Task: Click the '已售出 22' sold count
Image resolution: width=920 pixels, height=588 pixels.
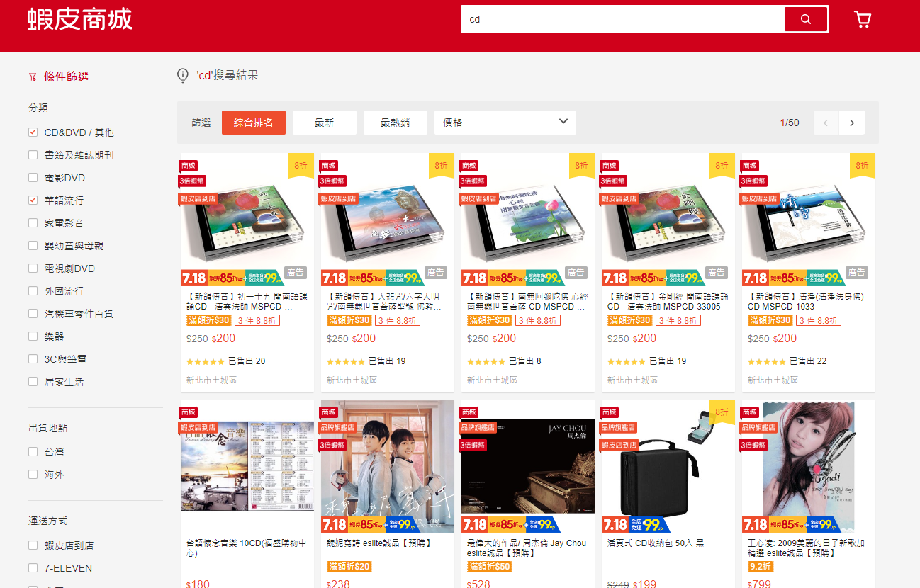Action: [808, 361]
